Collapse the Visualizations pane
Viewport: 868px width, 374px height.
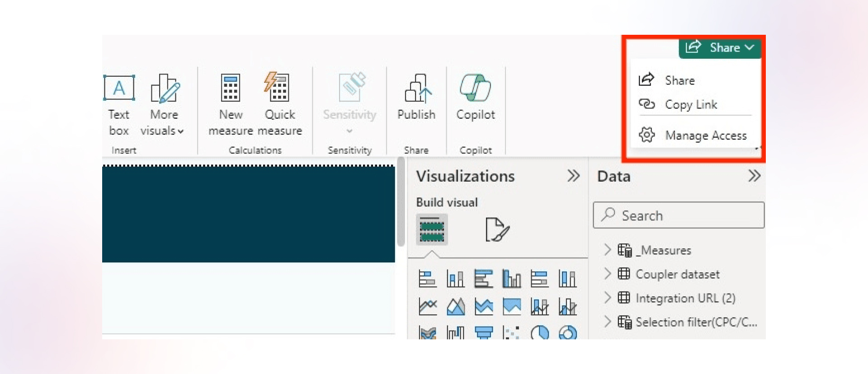point(573,176)
